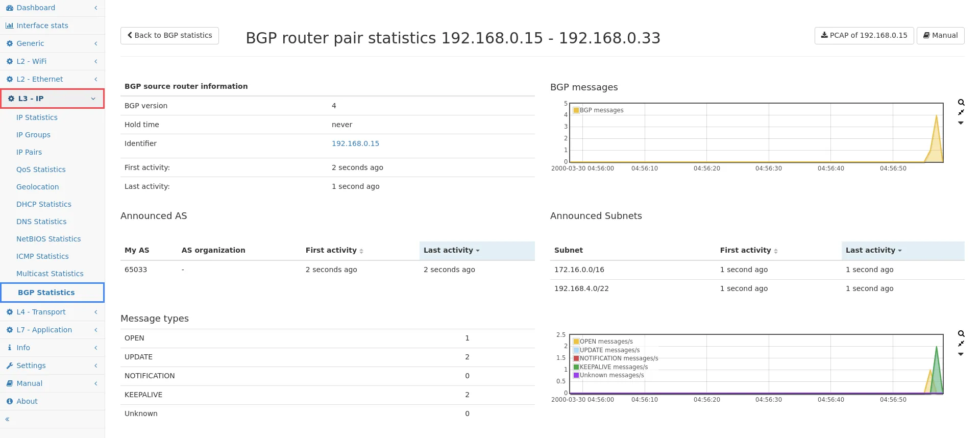Click the Settings wrench icon in sidebar
The height and width of the screenshot is (438, 980).
click(10, 366)
